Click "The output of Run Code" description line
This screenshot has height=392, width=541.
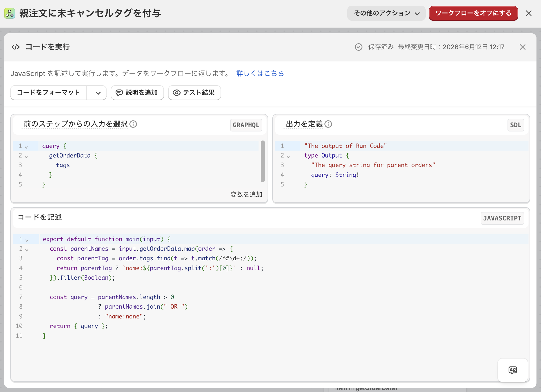[345, 146]
